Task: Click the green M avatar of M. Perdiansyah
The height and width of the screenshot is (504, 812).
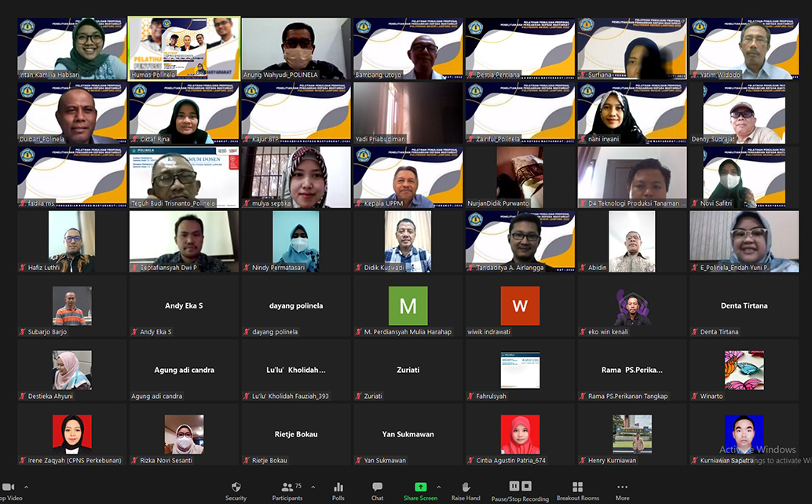Action: [x=408, y=305]
